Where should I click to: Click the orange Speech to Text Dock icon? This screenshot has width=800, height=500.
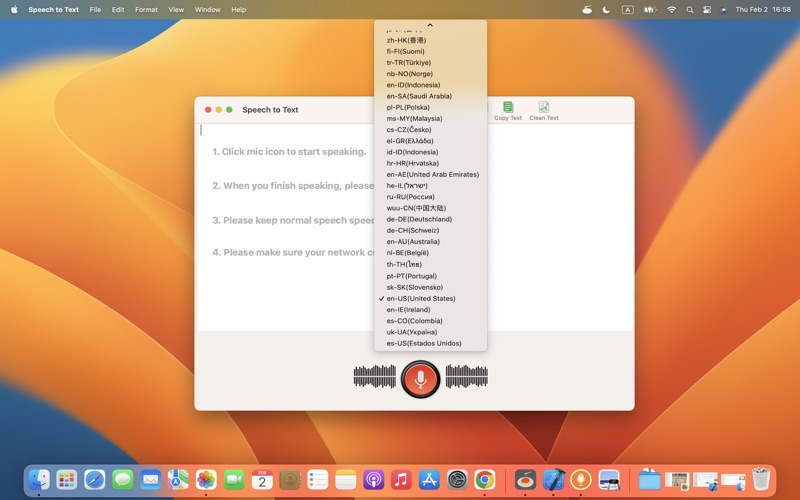pyautogui.click(x=581, y=480)
